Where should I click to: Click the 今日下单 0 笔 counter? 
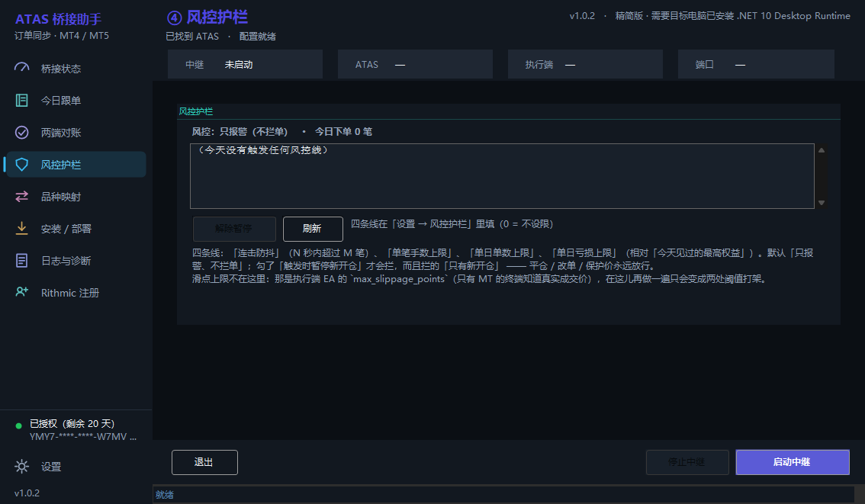click(x=343, y=132)
